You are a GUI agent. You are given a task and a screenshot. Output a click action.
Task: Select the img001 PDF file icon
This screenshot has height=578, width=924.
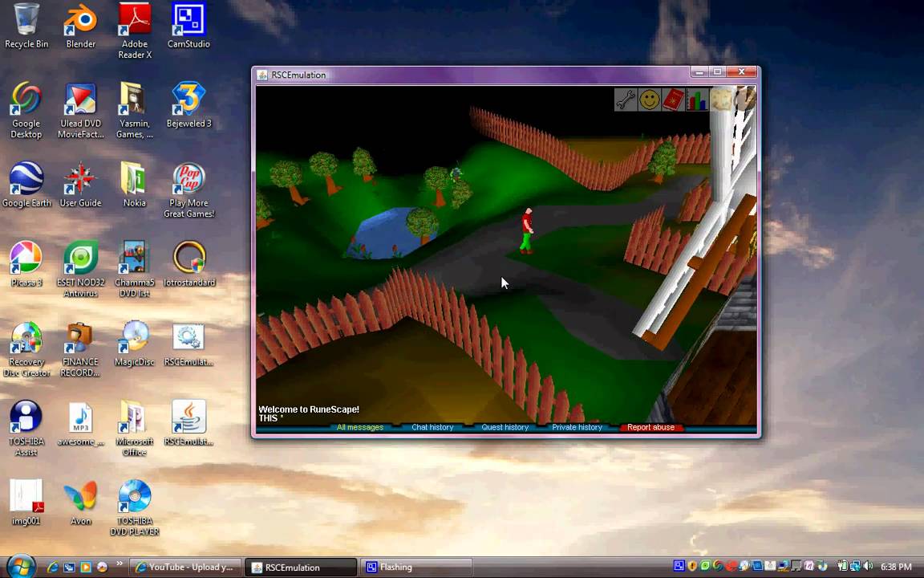click(x=26, y=503)
